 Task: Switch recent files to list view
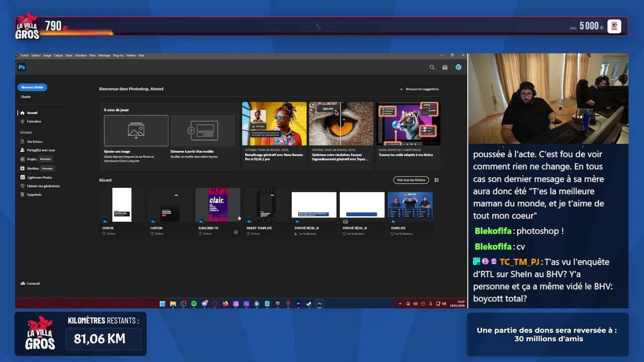pos(437,180)
